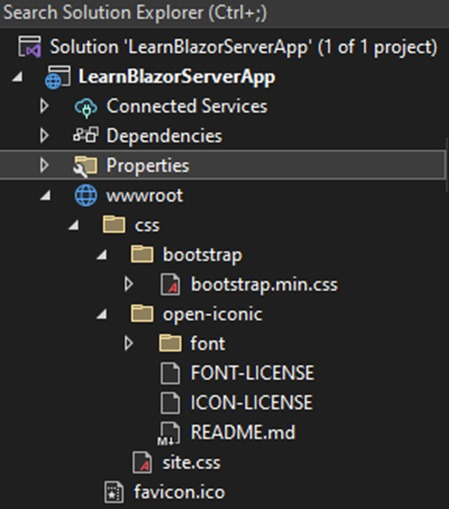449x509 pixels.
Task: Expand the Properties folder arrow
Action: pyautogui.click(x=44, y=165)
